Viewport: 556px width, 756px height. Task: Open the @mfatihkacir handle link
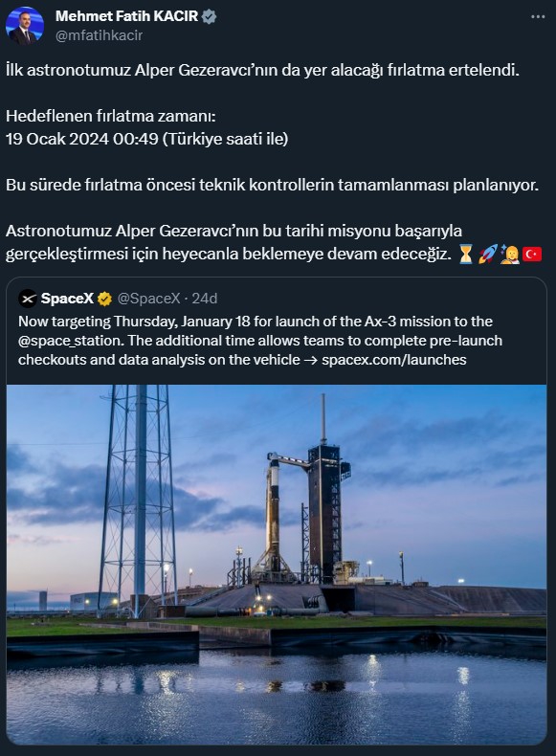click(x=99, y=35)
